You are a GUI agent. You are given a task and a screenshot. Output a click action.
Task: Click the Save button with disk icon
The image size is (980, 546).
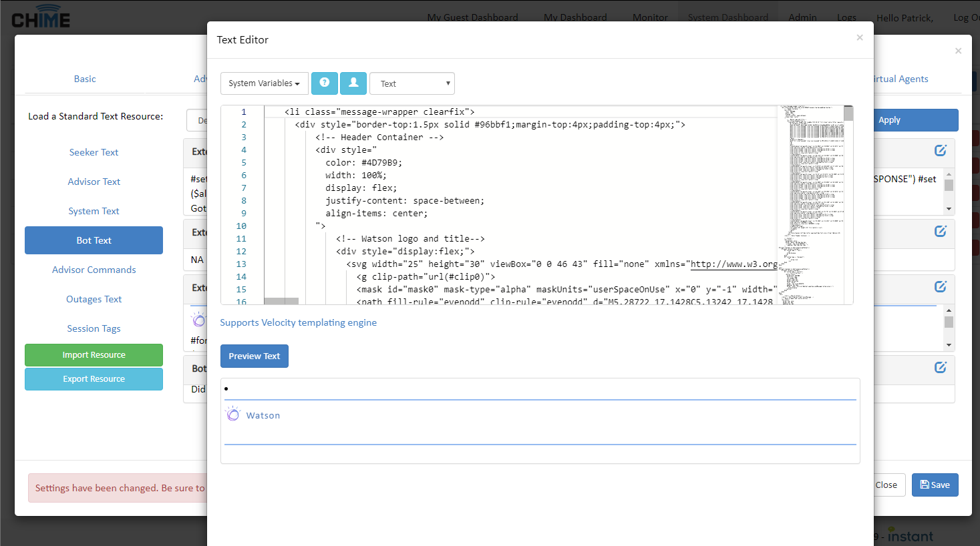click(x=935, y=485)
